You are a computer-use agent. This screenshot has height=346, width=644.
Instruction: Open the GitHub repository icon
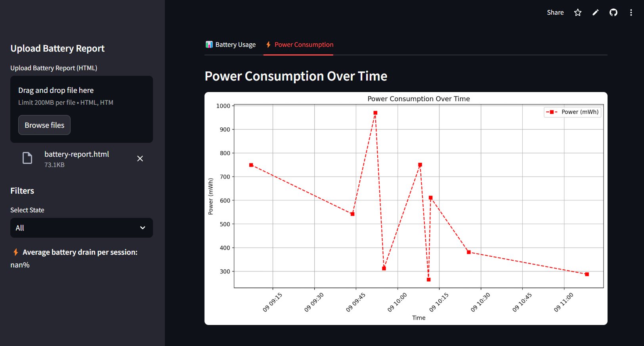pyautogui.click(x=613, y=13)
